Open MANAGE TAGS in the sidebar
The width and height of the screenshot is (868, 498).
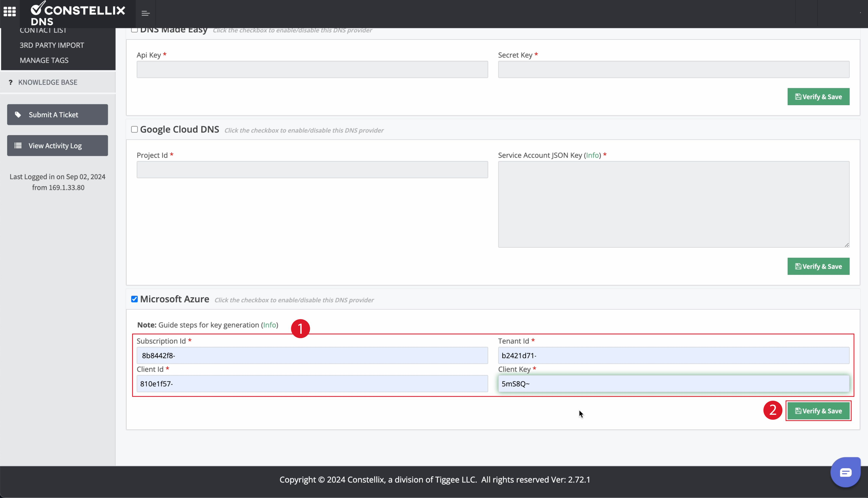(44, 60)
